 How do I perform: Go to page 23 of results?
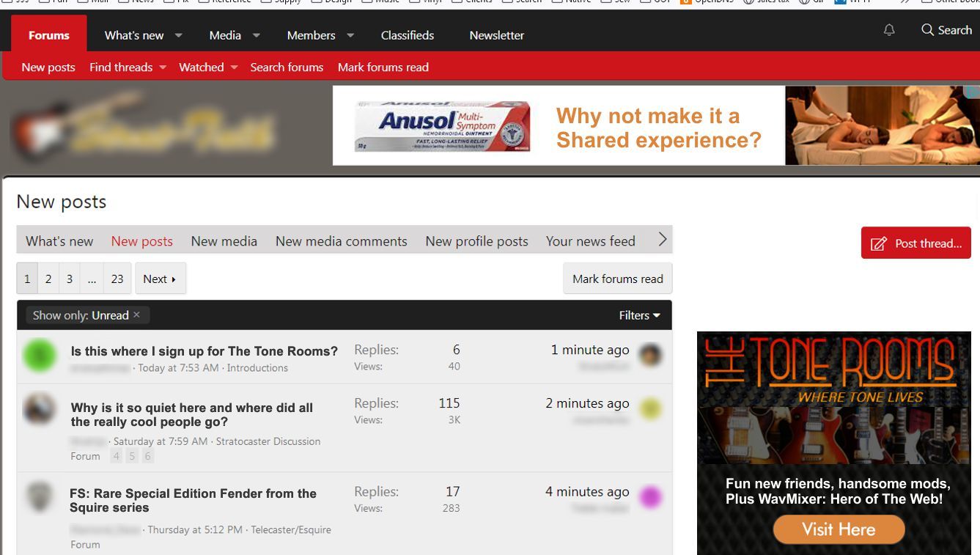117,279
